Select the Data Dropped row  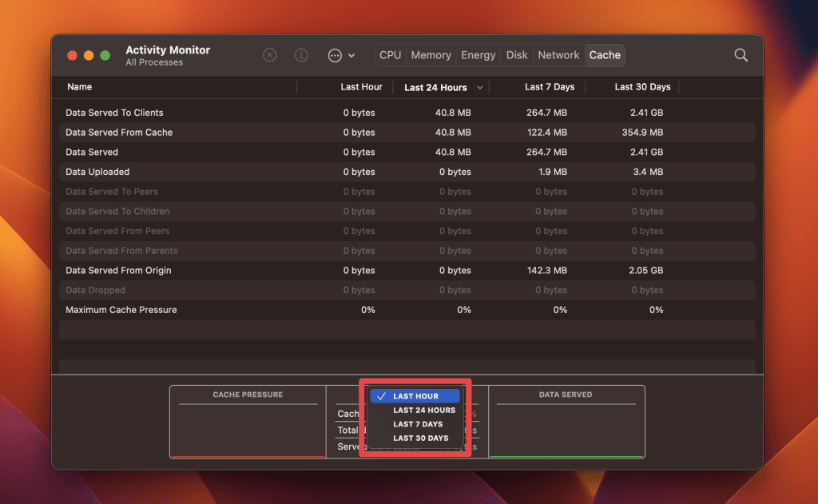coord(407,290)
